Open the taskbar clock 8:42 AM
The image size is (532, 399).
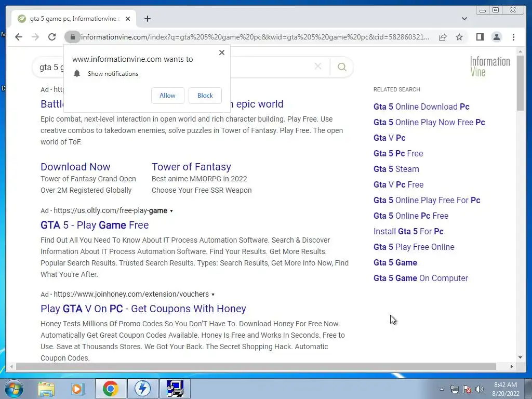coord(506,389)
